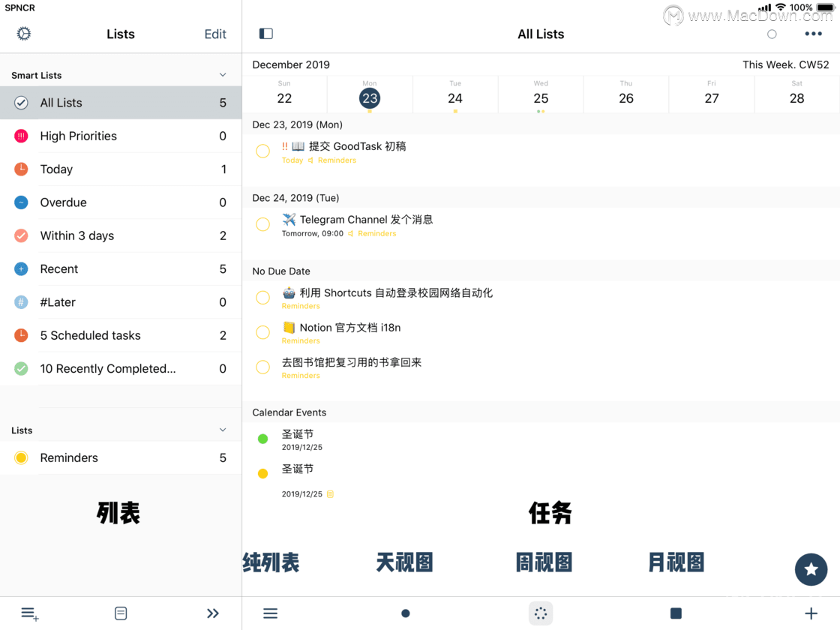Click 'This Week. CW52' label
Screen dimensions: 840x630
(785, 64)
